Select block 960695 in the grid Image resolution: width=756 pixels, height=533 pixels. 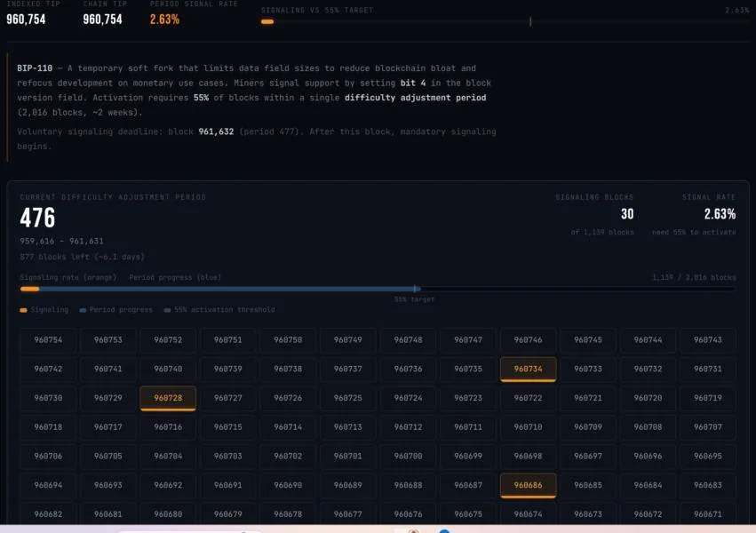[x=708, y=456]
